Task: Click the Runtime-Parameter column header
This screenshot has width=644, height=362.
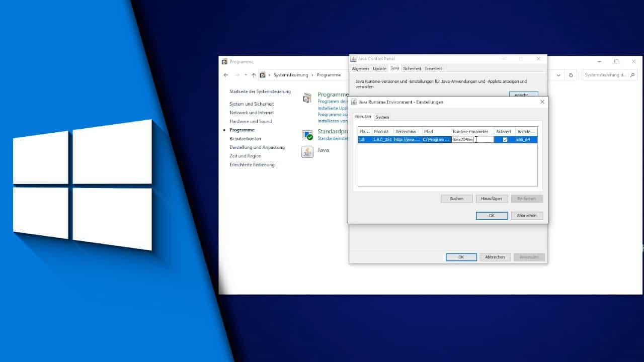Action: (x=472, y=131)
